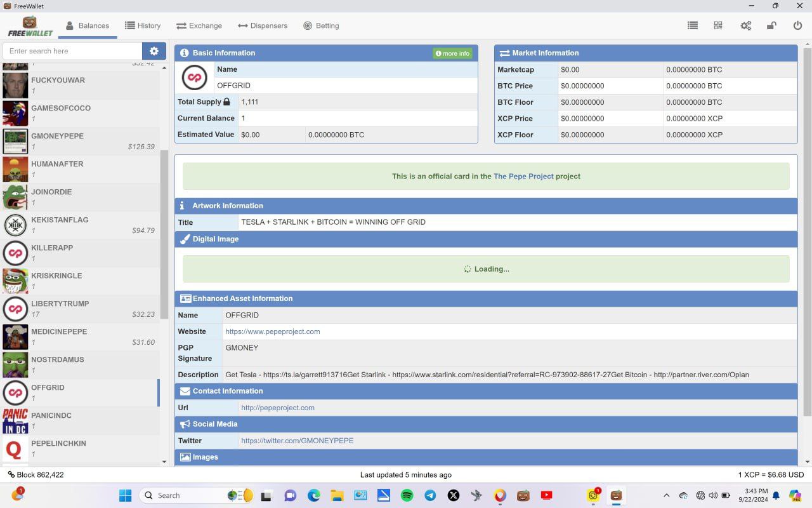Open the Exchange tab
812x508 pixels.
pos(199,25)
